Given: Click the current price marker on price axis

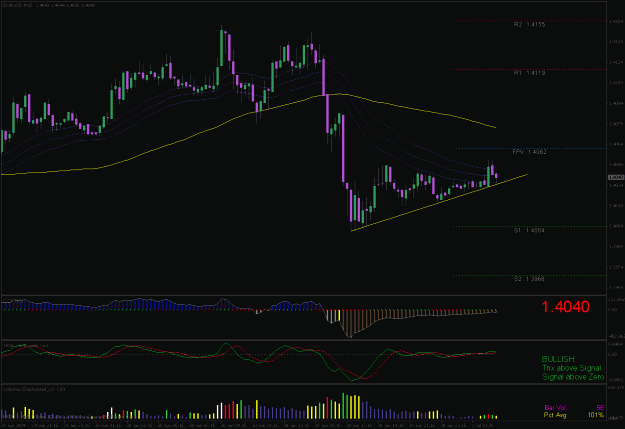Looking at the screenshot, I should tap(616, 177).
